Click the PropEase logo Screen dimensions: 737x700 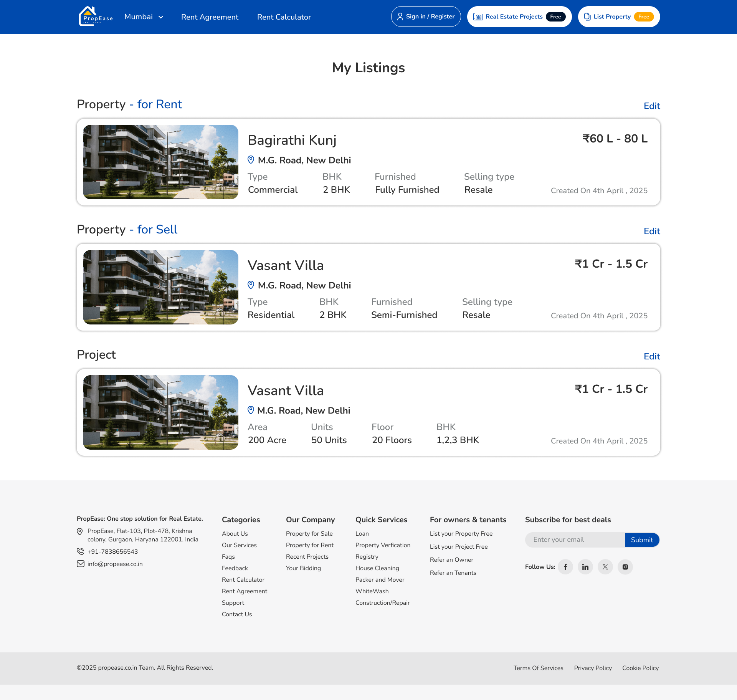click(x=96, y=17)
